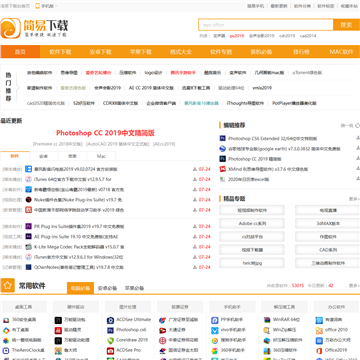Viewport: 360px width, 360px height.
Task: Expand the mobile version dropdown in top bar
Action: (46, 6)
